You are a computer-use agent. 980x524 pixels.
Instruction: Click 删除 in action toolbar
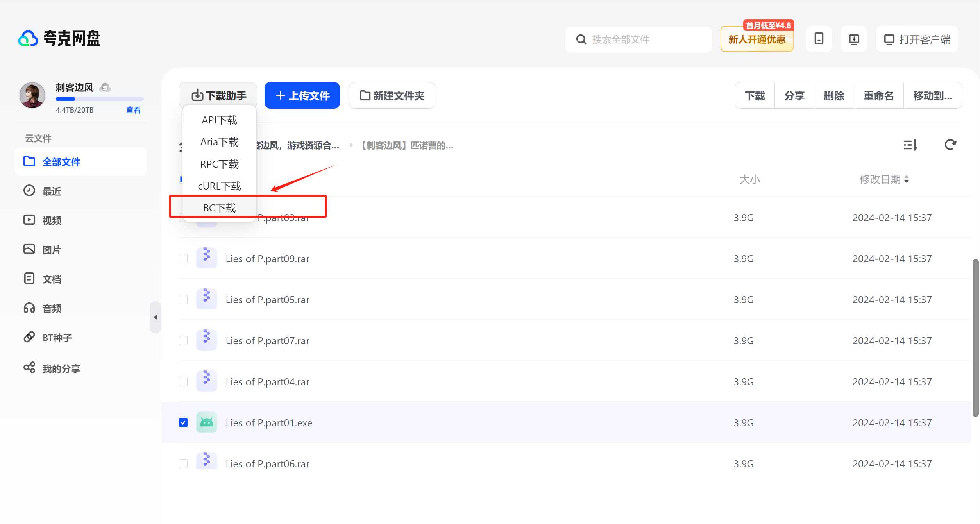[x=834, y=96]
